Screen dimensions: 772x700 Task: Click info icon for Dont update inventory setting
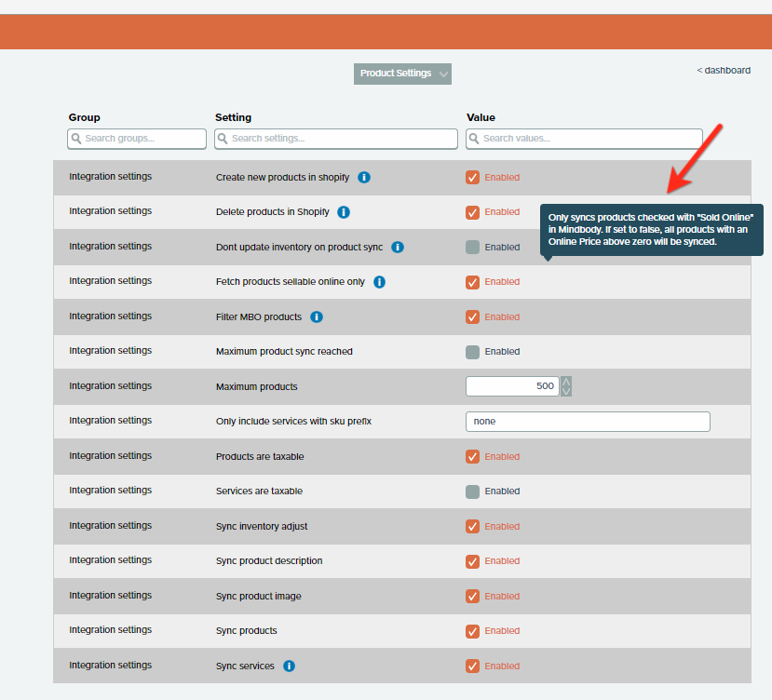[x=398, y=247]
